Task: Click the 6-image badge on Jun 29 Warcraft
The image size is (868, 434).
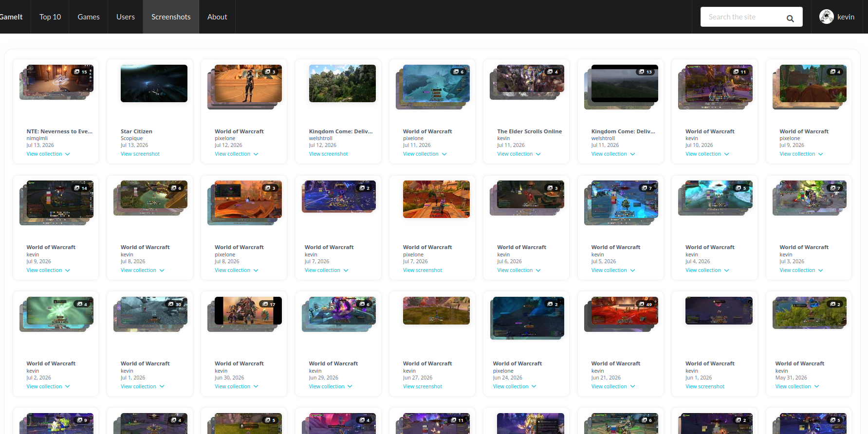Action: pos(364,304)
